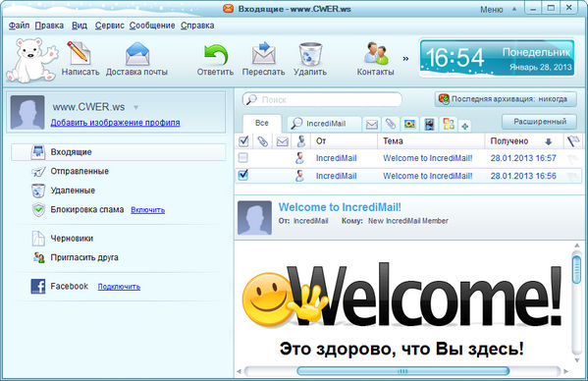Viewport: 588px width, 381px height.
Task: Click the spam blocker shield icon
Action: coord(38,209)
